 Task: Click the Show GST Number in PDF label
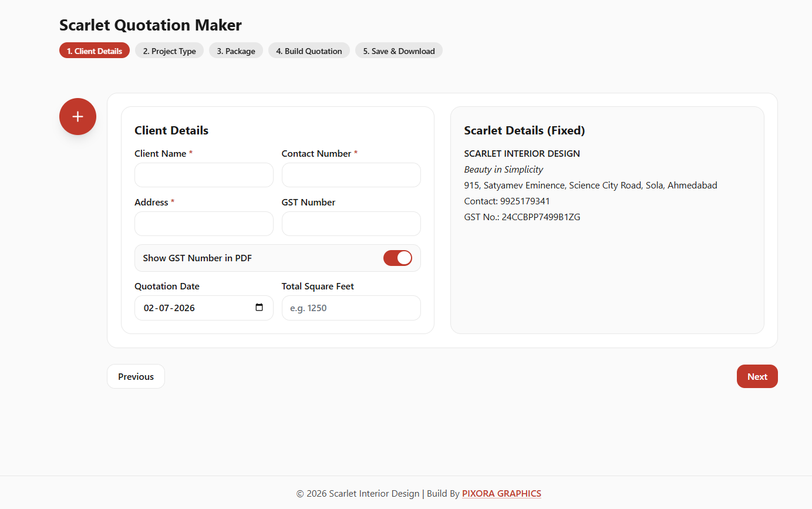(x=197, y=258)
